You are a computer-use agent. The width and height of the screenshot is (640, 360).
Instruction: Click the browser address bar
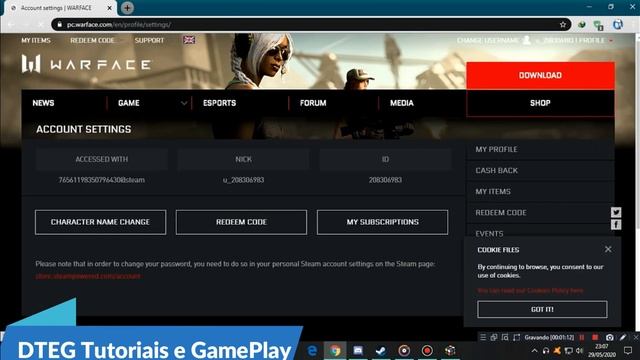(x=310, y=24)
